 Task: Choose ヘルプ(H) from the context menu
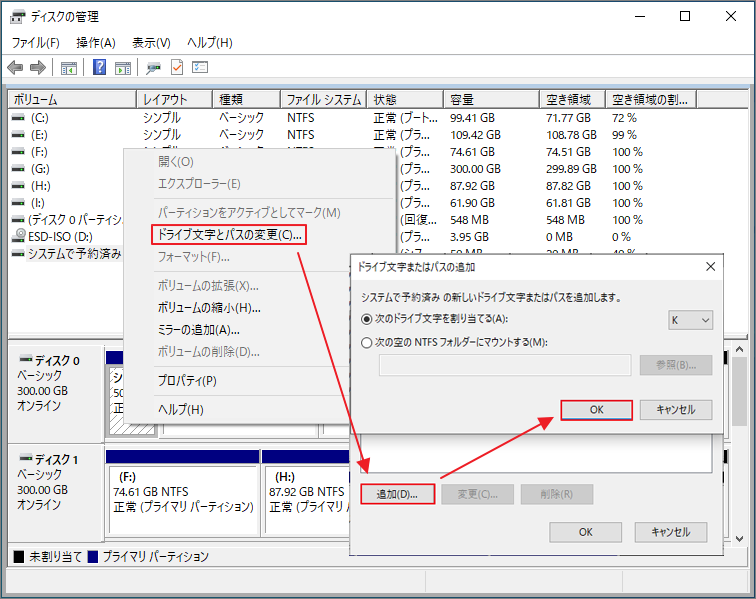181,409
